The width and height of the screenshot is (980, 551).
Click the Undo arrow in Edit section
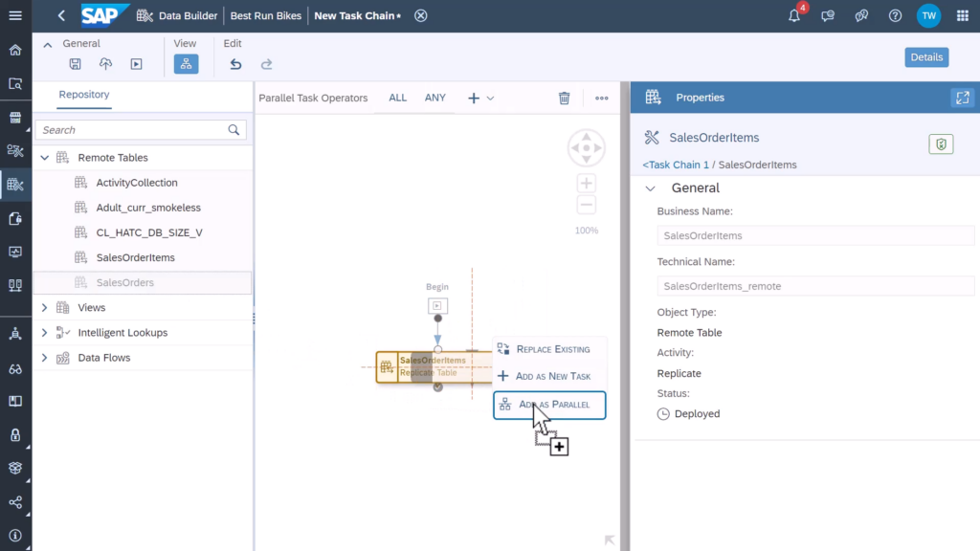point(235,64)
